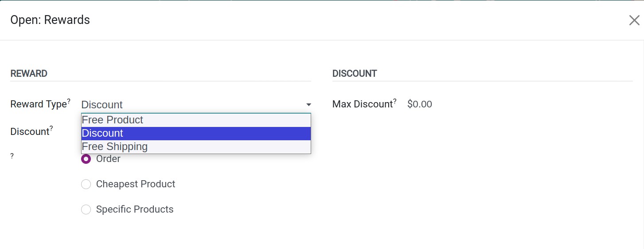
Task: Click the standalone question mark label
Action: click(12, 156)
